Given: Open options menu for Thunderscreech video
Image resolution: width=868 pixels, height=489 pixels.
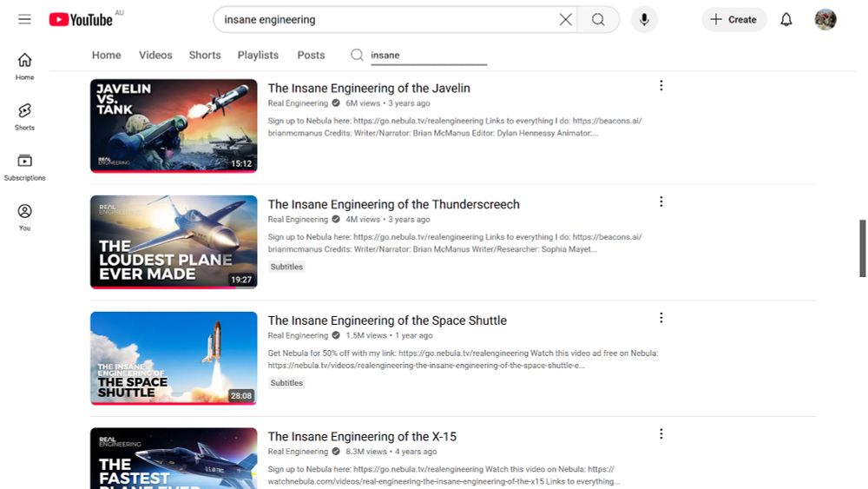Looking at the screenshot, I should tap(661, 202).
